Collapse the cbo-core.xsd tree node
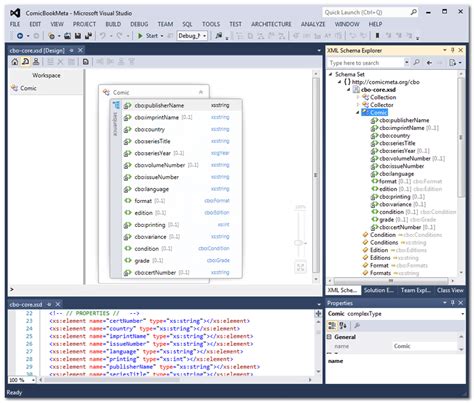This screenshot has width=474, height=403. coord(349,89)
